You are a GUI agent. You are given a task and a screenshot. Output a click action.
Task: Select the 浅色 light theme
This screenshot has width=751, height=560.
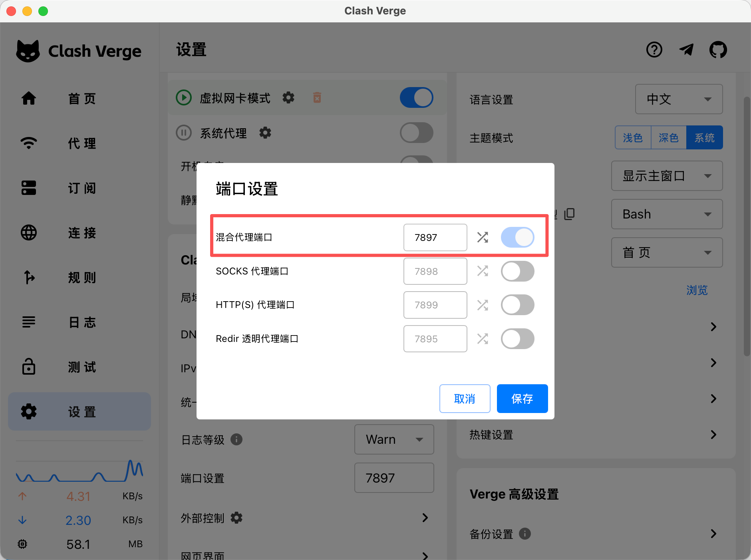point(633,138)
